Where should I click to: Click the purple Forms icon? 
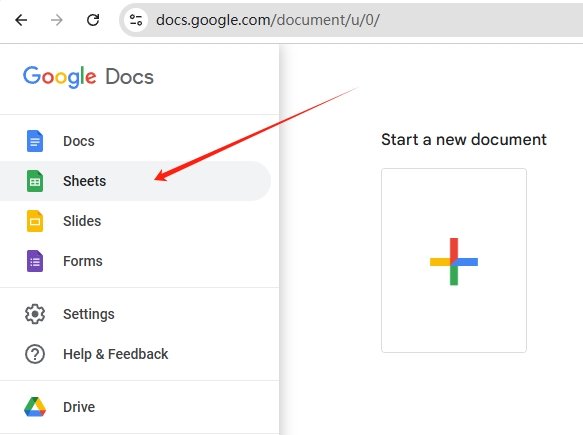point(35,261)
